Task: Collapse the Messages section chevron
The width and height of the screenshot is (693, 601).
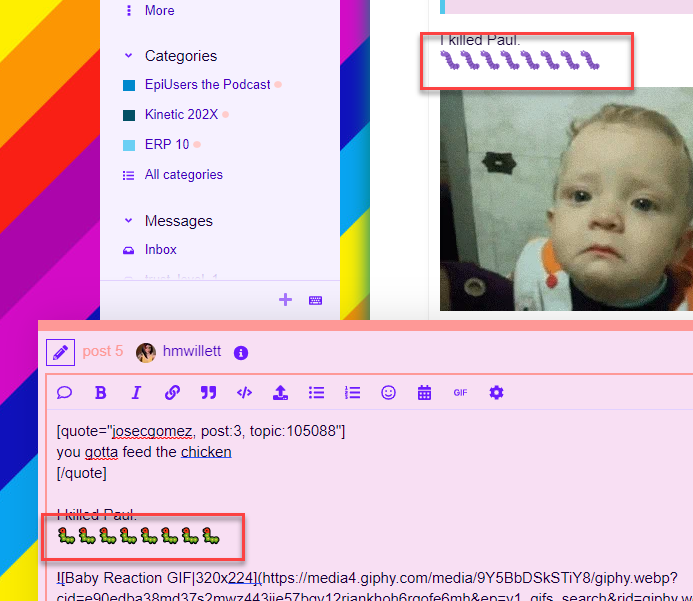Action: [x=129, y=221]
